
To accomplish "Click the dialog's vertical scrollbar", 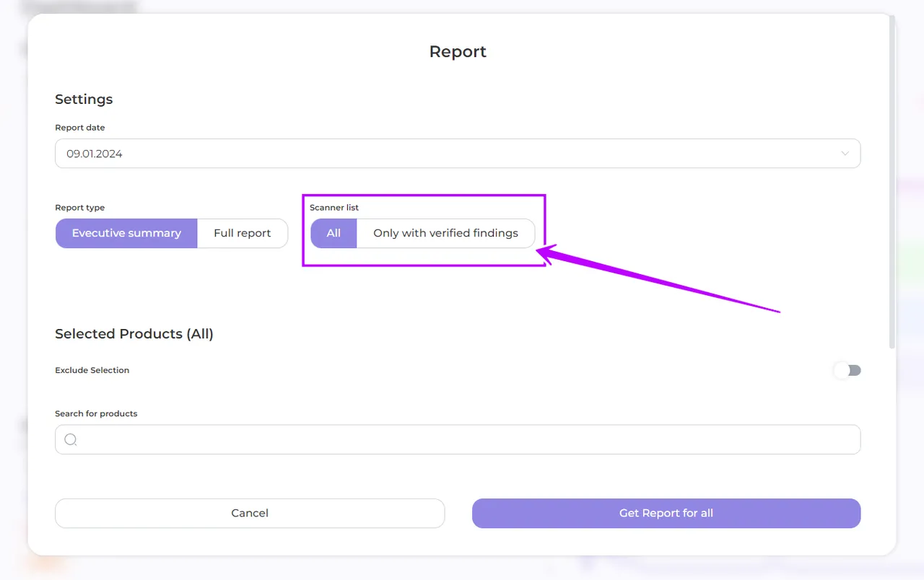I will click(x=892, y=180).
